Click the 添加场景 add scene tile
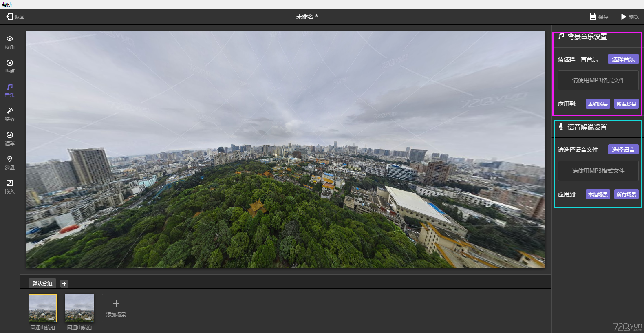Image resolution: width=644 pixels, height=333 pixels. tap(116, 308)
